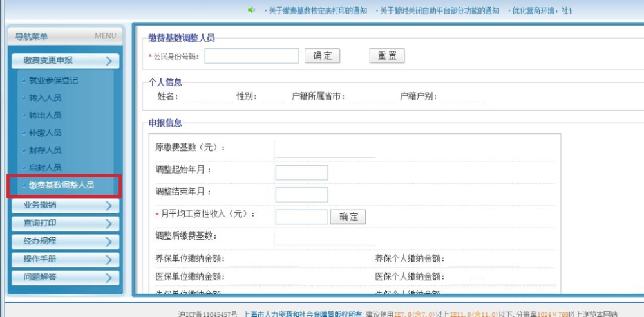Open the 封存人员 menu entry

click(x=45, y=150)
